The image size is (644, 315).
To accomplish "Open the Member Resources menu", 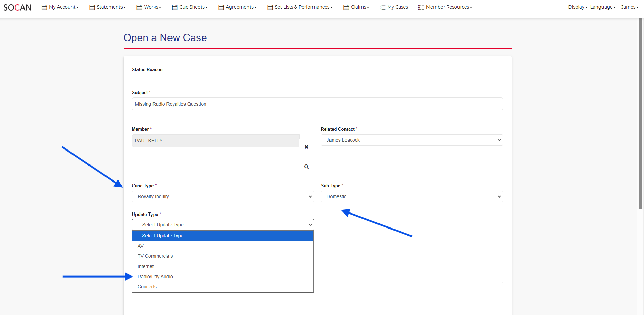I will pos(445,7).
